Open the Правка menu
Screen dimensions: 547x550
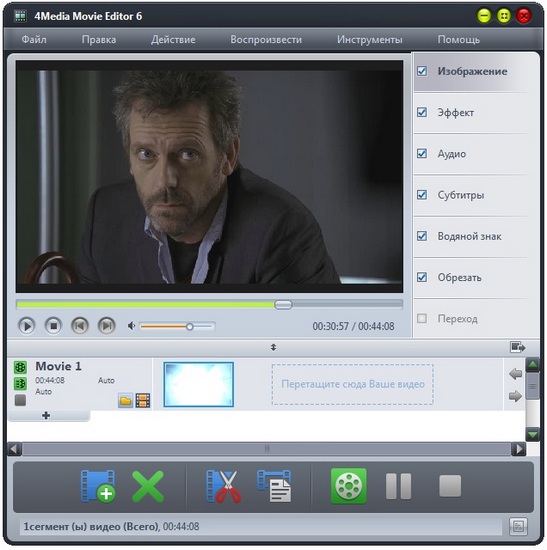pyautogui.click(x=99, y=39)
